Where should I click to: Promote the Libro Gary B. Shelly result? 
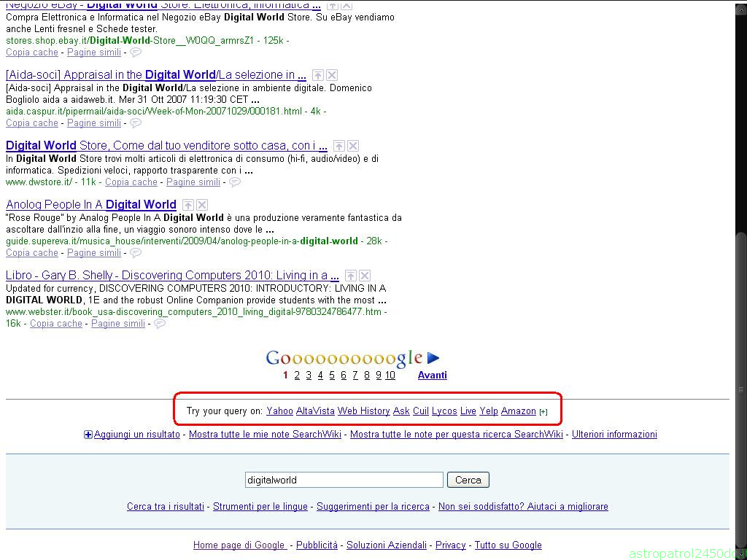[x=351, y=276]
